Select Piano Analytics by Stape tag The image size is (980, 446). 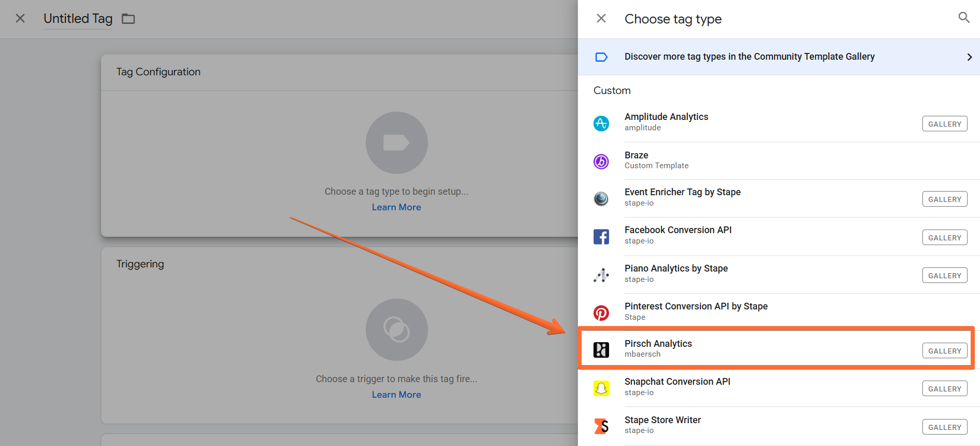779,275
